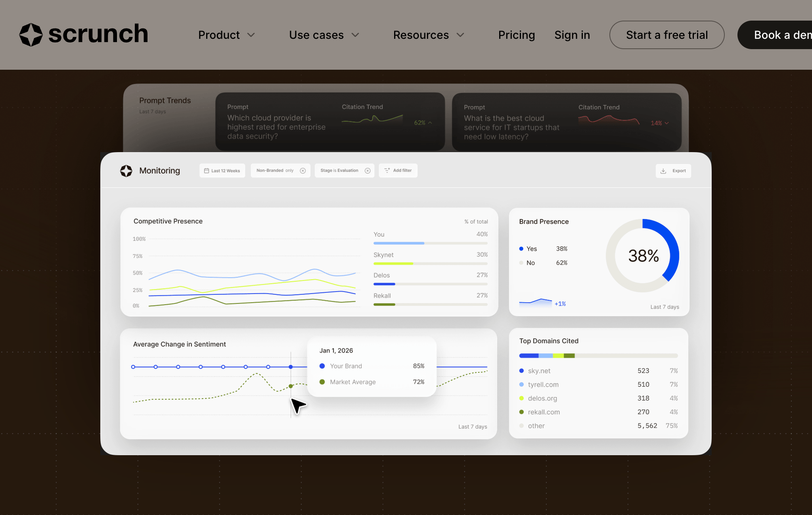
Task: Click the Prompt Trends heading
Action: pyautogui.click(x=165, y=101)
